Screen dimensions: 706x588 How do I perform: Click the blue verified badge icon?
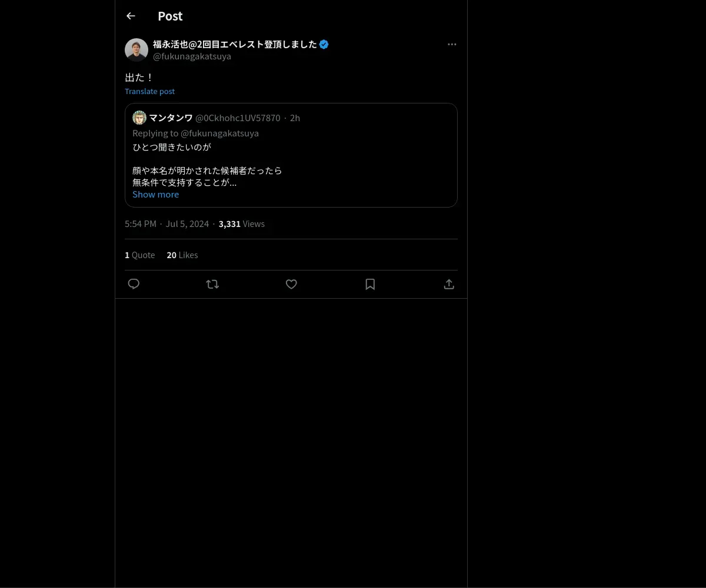click(324, 44)
